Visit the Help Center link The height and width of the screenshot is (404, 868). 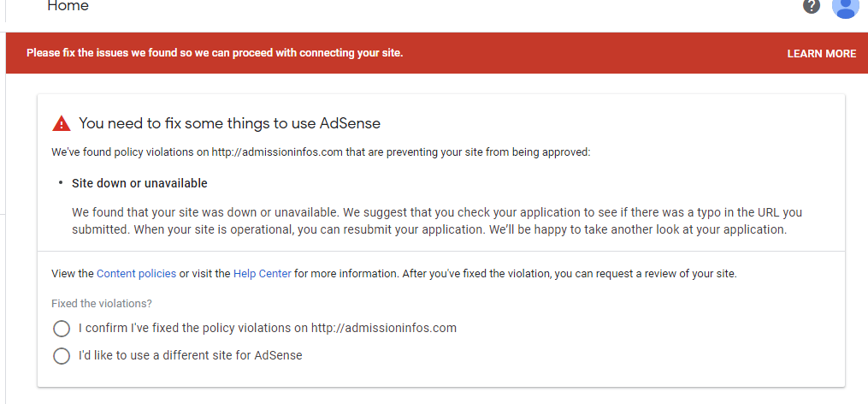click(x=262, y=274)
